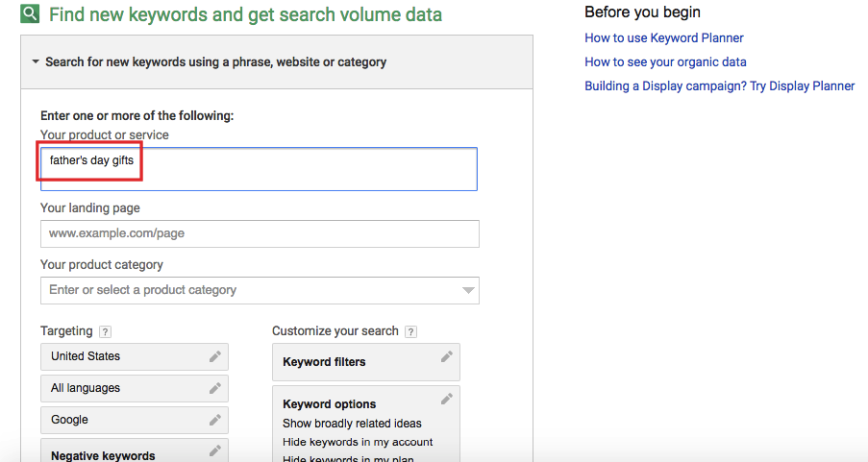This screenshot has width=868, height=462.
Task: Open the Keyword filters box
Action: click(x=366, y=362)
